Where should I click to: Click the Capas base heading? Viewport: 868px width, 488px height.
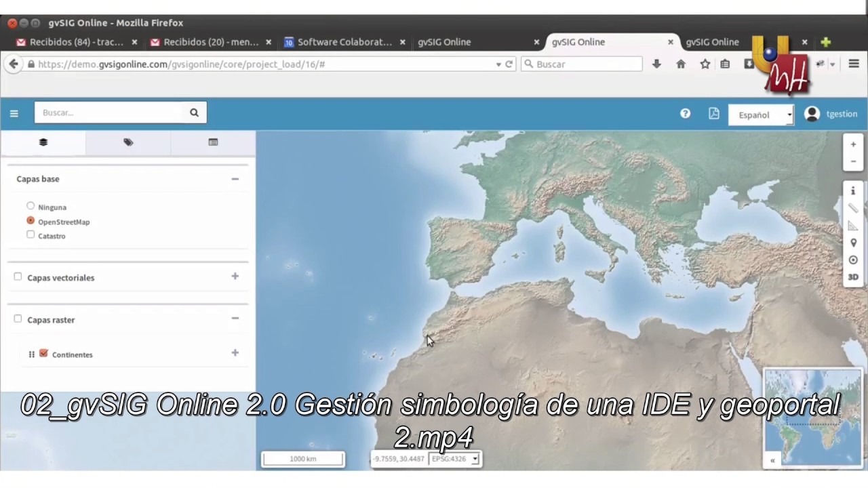click(38, 179)
